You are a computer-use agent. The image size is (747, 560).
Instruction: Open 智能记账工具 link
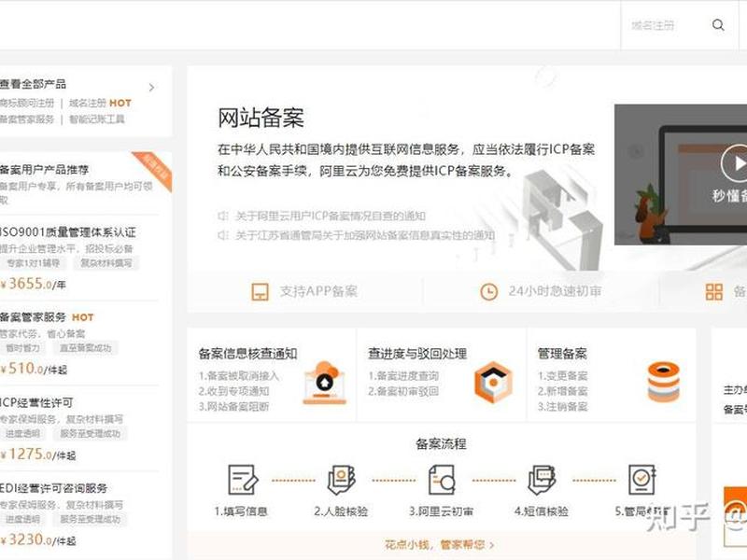point(97,119)
